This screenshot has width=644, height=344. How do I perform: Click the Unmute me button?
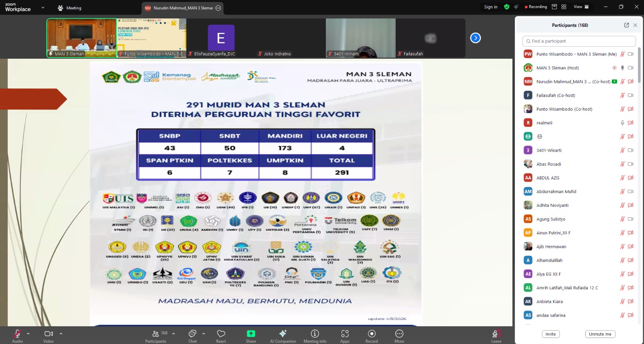pyautogui.click(x=600, y=334)
